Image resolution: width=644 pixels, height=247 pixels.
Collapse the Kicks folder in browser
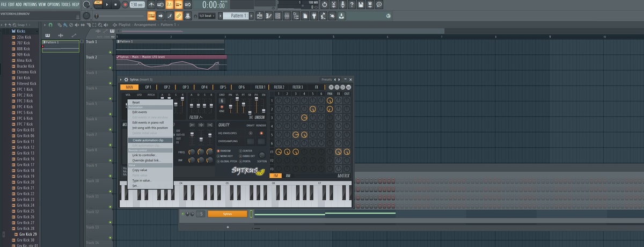point(20,31)
